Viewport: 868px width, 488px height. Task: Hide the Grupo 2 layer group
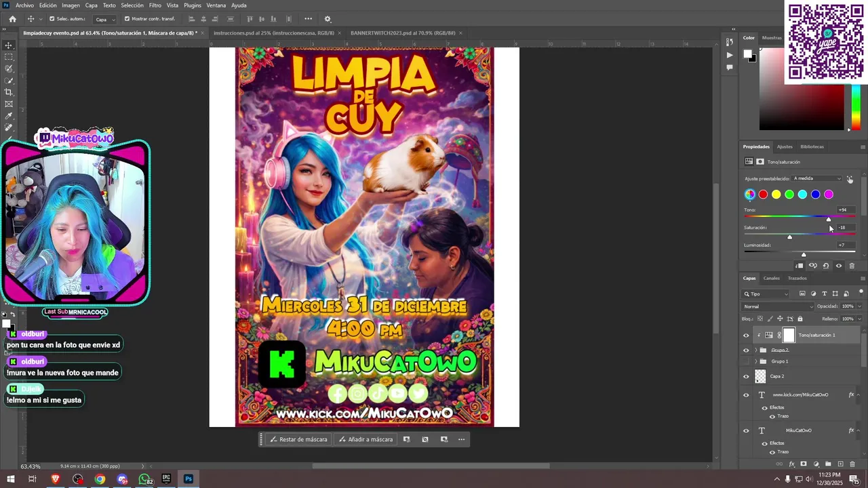click(746, 350)
